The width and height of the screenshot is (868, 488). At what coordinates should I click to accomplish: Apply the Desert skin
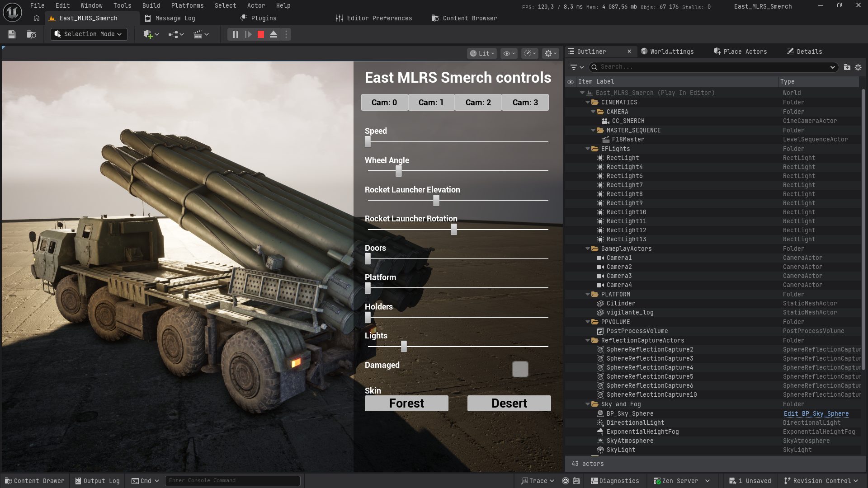(509, 403)
